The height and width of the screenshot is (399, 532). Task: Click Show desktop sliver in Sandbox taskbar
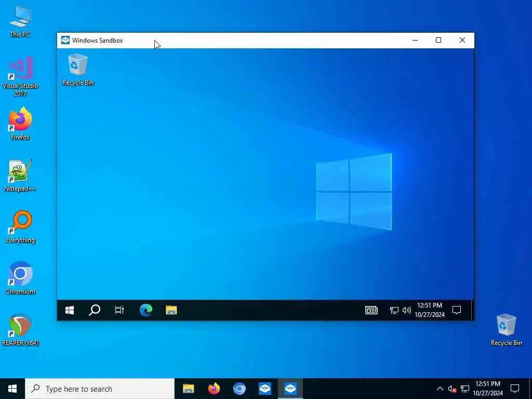(x=472, y=310)
